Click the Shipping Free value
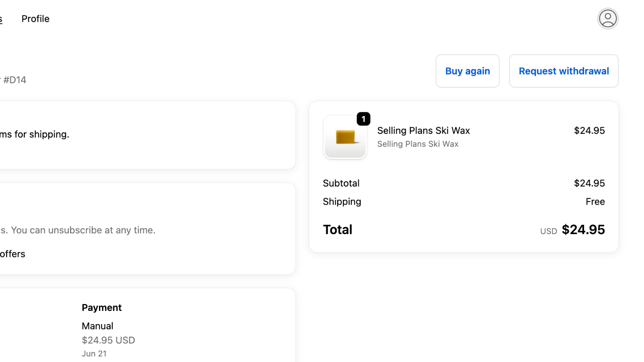Screen dimensions: 644x362 tap(595, 202)
